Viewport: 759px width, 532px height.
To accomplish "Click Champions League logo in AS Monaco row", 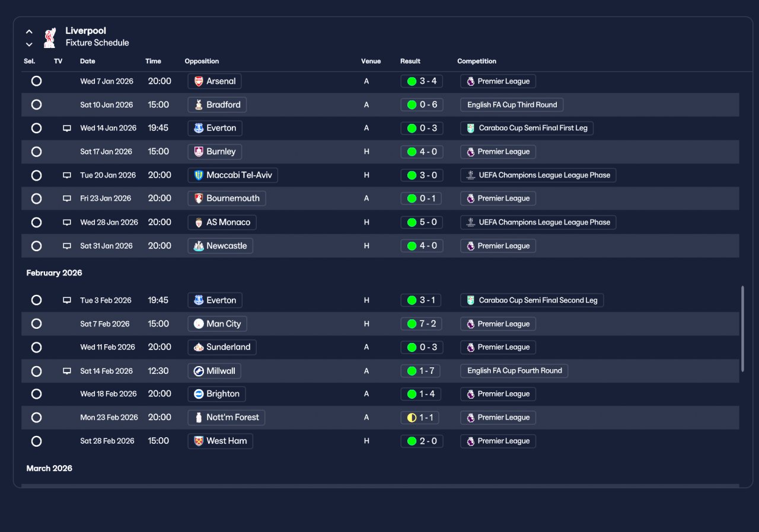I will coord(471,222).
